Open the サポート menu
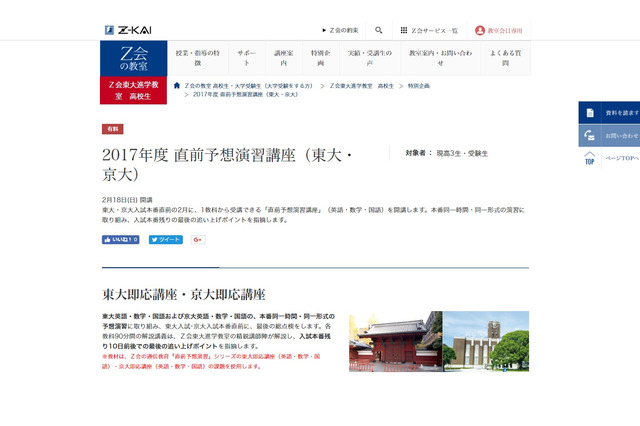Viewport: 640px width, 426px height. pyautogui.click(x=247, y=58)
